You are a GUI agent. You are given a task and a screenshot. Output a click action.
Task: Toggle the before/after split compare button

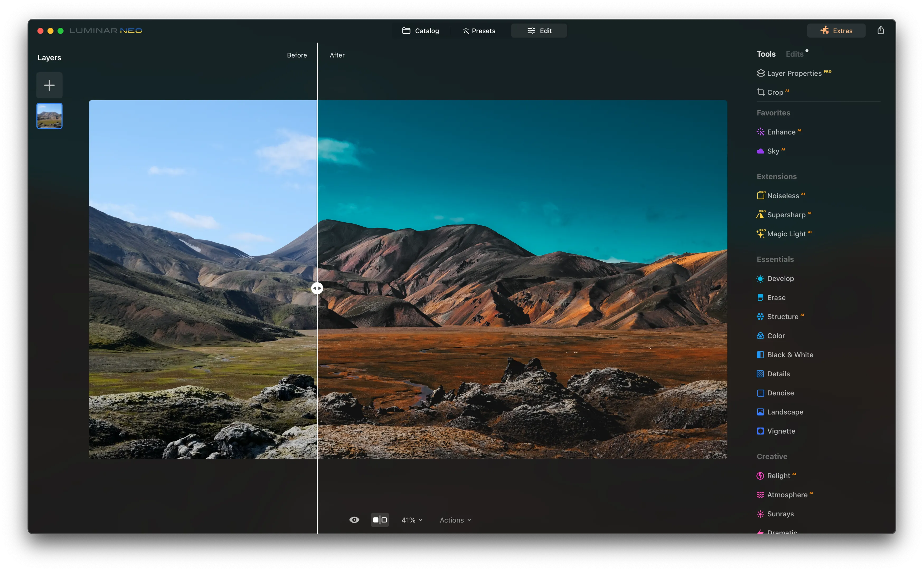[380, 520]
